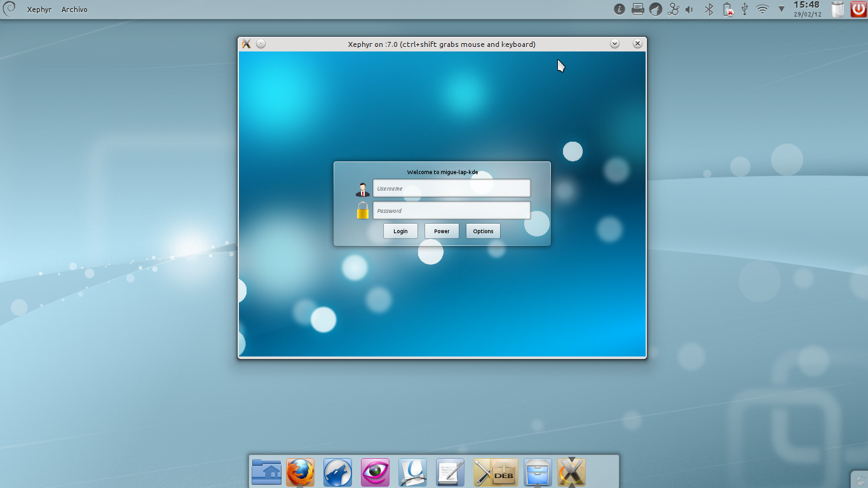Click inside the Username field
The width and height of the screenshot is (868, 488).
point(451,188)
